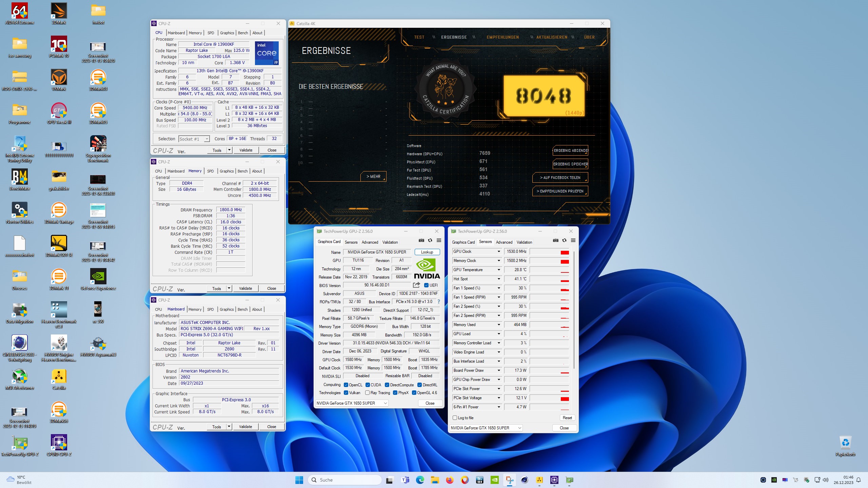Click the GPU-Z Sensors vertical scrollbar
This screenshot has height=488, width=868.
point(574,310)
